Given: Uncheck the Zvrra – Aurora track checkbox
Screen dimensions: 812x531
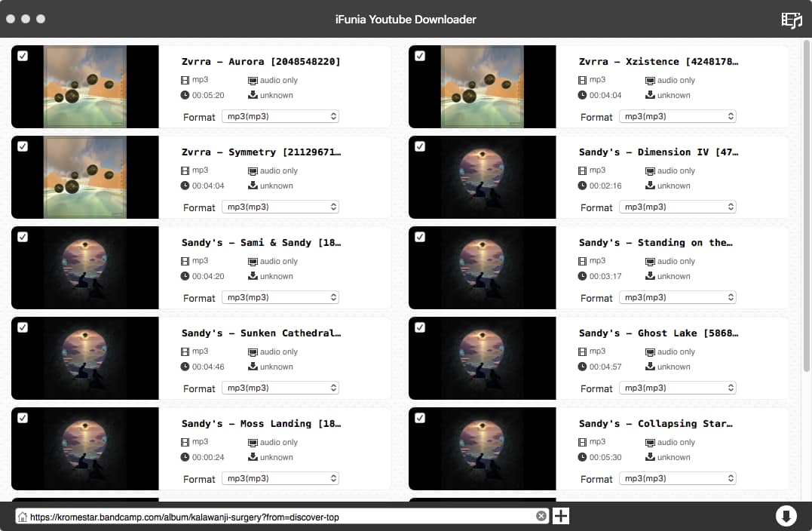Looking at the screenshot, I should [x=23, y=56].
